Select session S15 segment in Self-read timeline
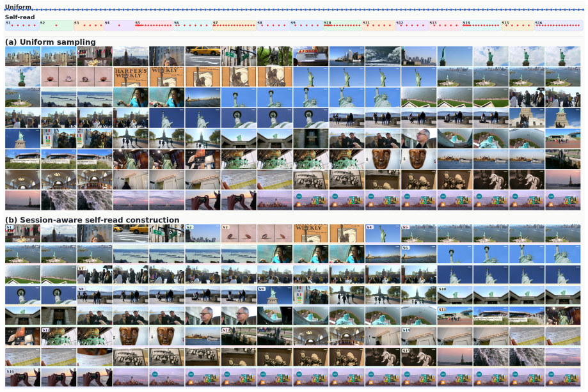Image resolution: width=588 pixels, height=392 pixels. coord(518,26)
